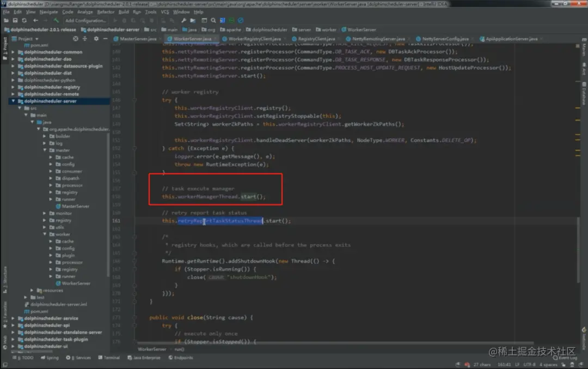The width and height of the screenshot is (588, 369).
Task: Open the Services tool window
Action: [x=79, y=358]
